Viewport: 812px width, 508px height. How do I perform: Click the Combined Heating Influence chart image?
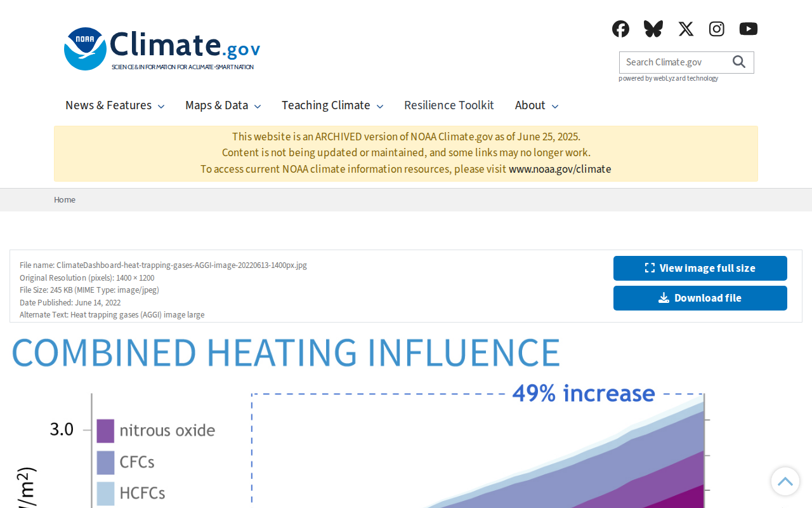pyautogui.click(x=406, y=420)
